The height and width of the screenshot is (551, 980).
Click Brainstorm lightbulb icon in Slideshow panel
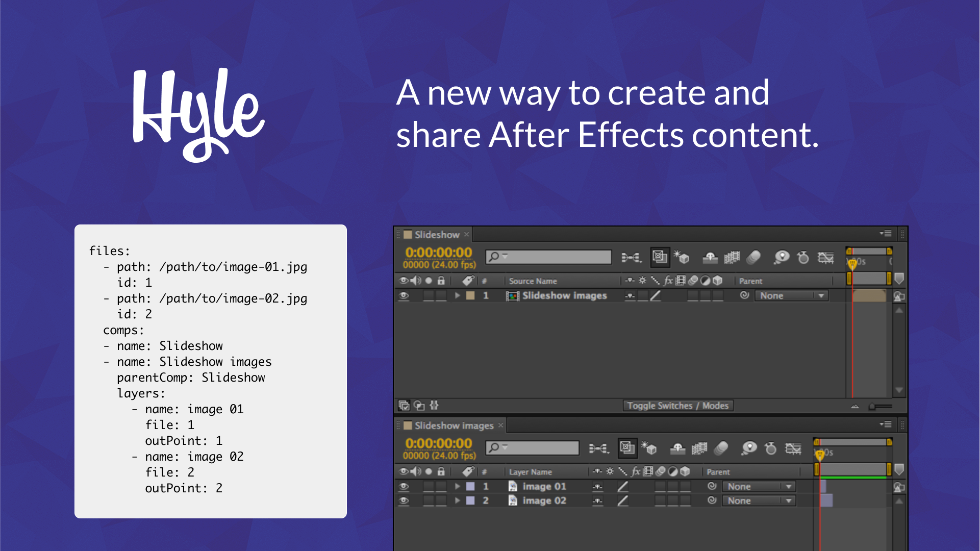click(x=782, y=258)
